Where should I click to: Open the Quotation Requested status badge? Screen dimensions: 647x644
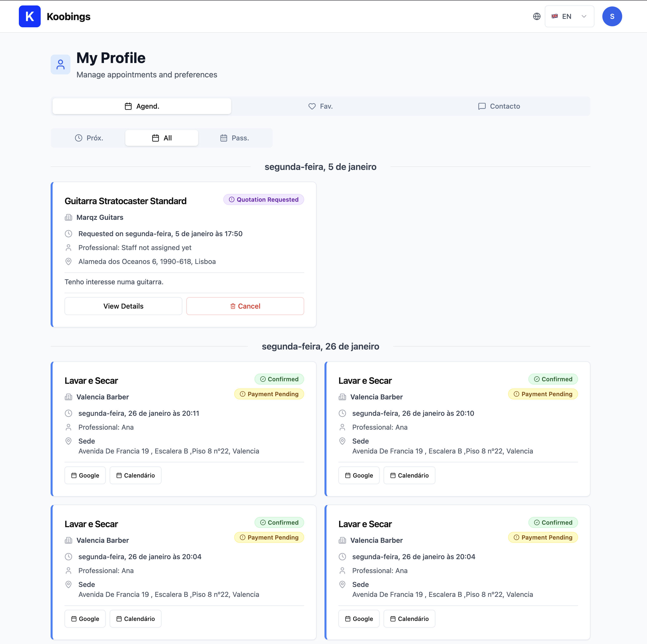pyautogui.click(x=263, y=199)
